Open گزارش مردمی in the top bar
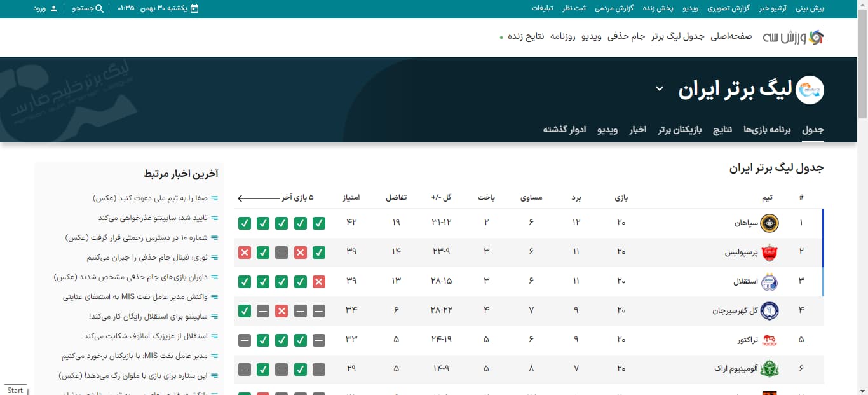868x395 pixels. [x=613, y=9]
